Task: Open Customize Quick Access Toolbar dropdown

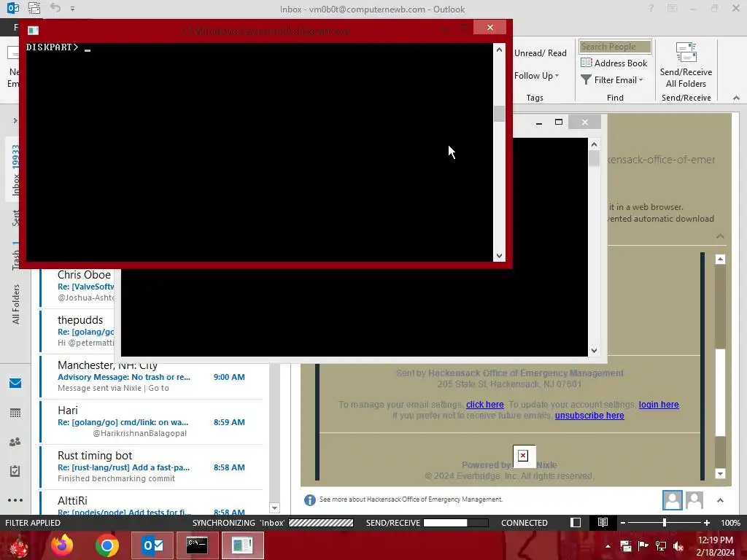Action: point(72,9)
